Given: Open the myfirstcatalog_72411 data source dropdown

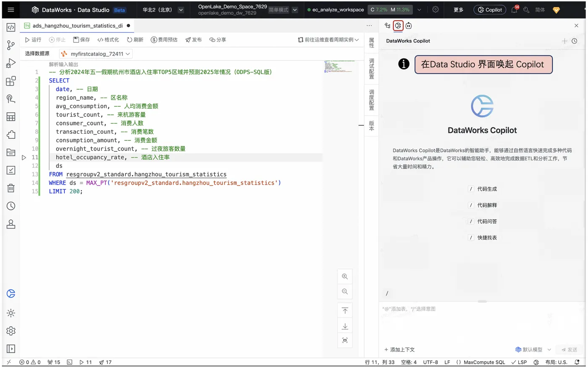Looking at the screenshot, I should tap(96, 54).
